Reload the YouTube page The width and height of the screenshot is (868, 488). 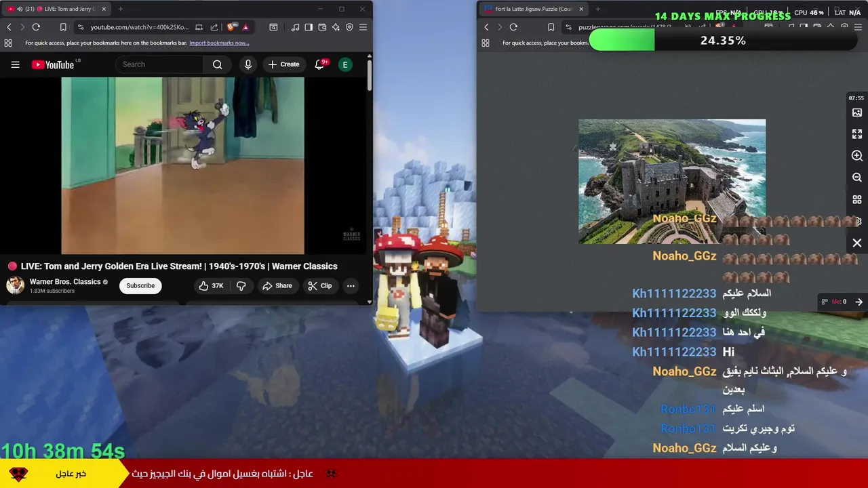tap(36, 27)
